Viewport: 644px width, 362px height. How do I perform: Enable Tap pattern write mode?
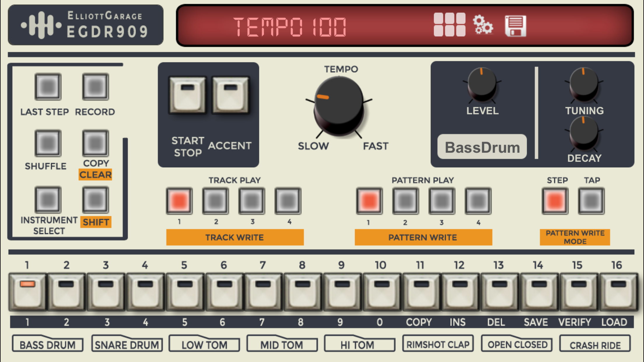(x=591, y=201)
